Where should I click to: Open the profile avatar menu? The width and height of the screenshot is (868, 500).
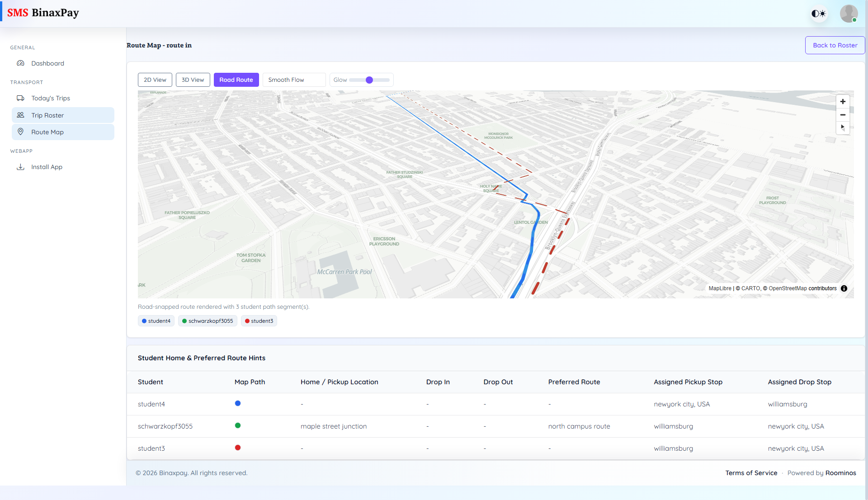point(849,14)
